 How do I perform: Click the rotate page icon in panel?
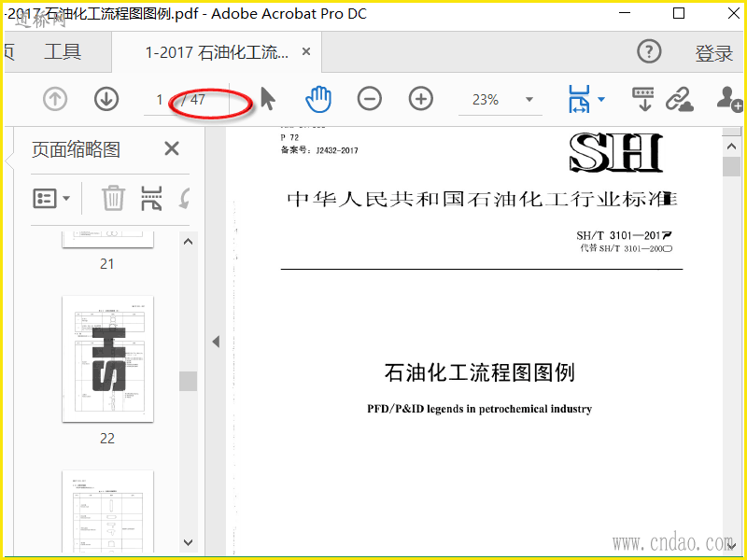184,198
